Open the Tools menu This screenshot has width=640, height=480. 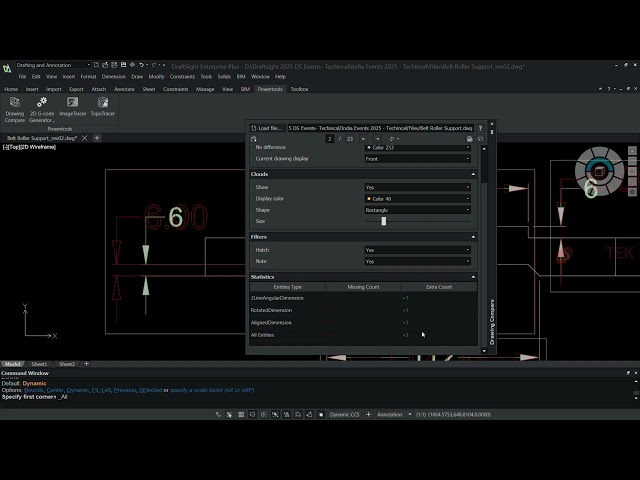pyautogui.click(x=206, y=77)
